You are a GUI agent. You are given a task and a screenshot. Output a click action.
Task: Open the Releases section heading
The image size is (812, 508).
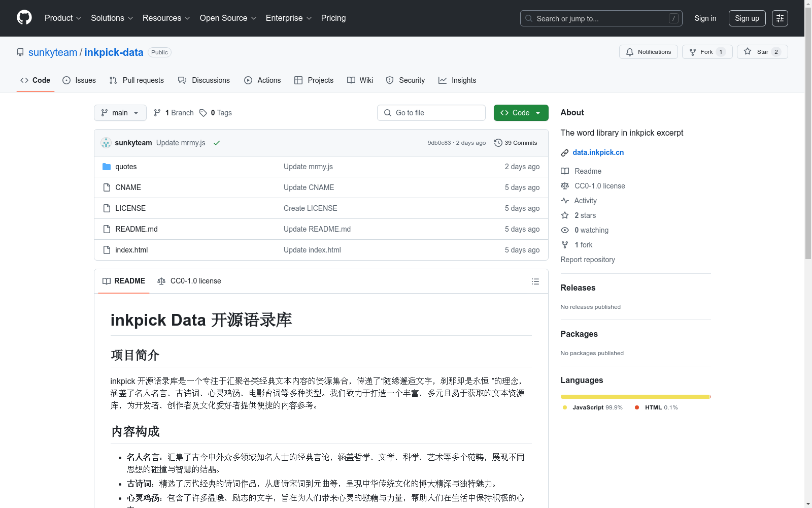pyautogui.click(x=578, y=288)
